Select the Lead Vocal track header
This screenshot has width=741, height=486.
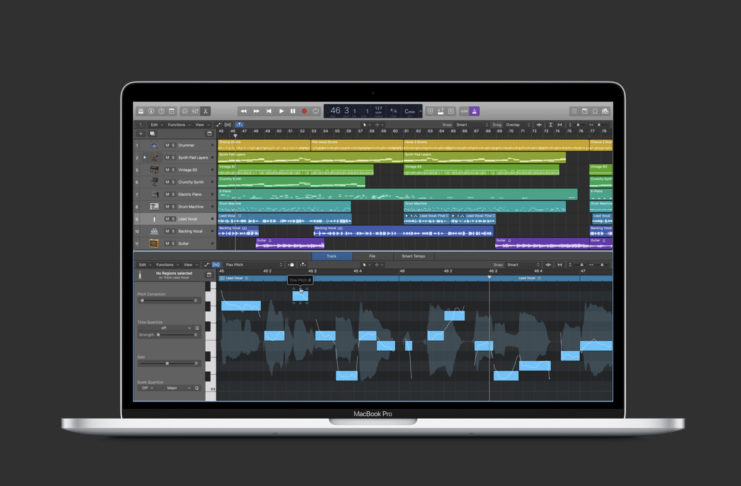click(x=175, y=219)
